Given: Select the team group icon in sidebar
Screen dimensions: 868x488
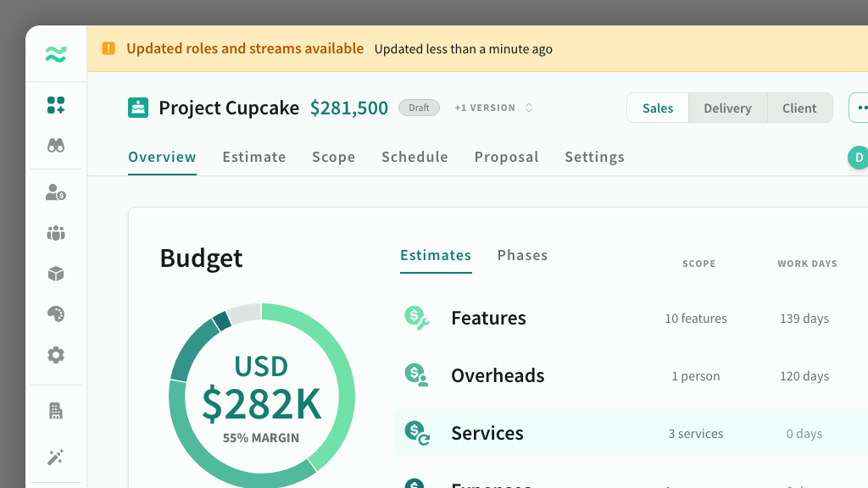Looking at the screenshot, I should [x=56, y=233].
